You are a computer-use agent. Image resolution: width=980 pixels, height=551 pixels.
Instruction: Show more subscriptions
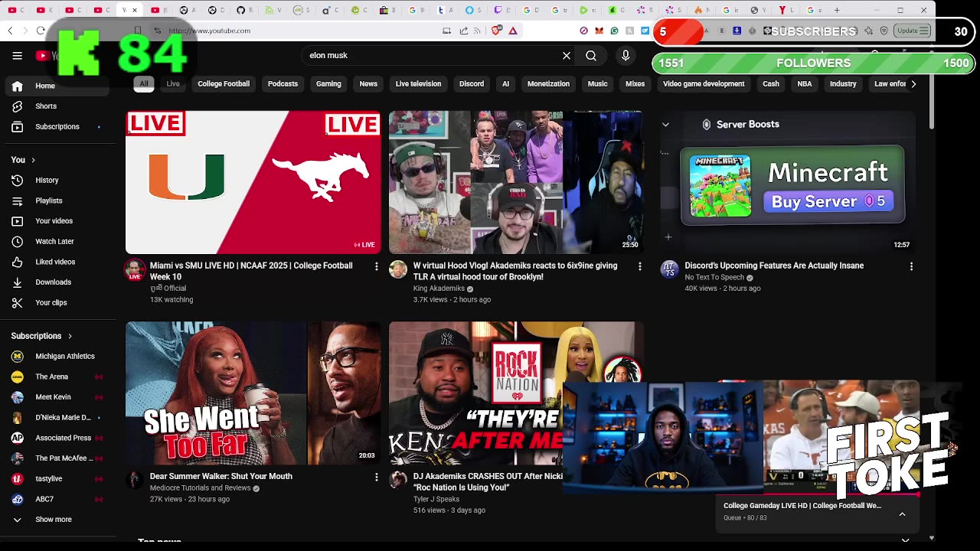click(x=58, y=520)
